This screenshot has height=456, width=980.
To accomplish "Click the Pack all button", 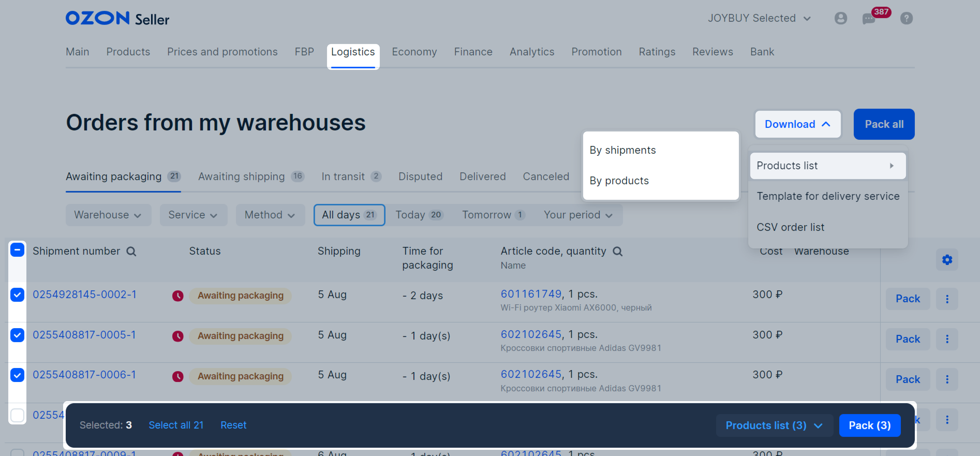I will 884,124.
